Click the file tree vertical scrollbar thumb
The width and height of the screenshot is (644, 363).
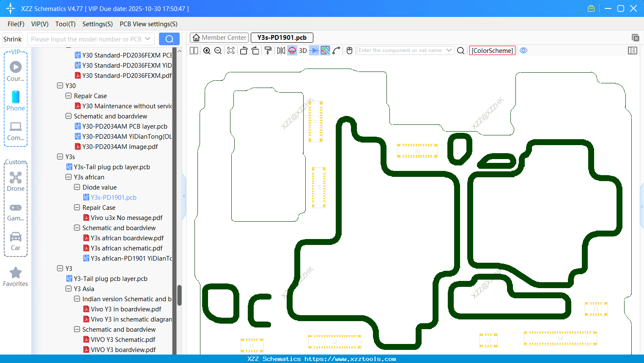click(179, 295)
